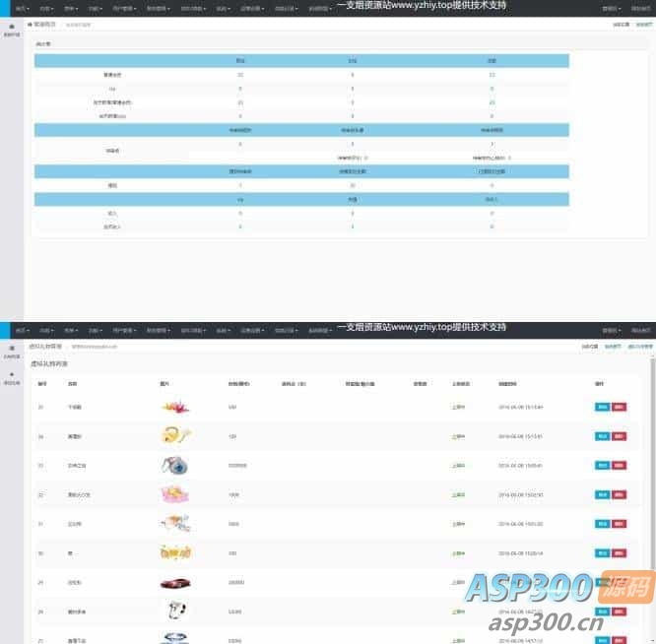Click the green link at the upper breadcrumb's right end

[x=644, y=25]
